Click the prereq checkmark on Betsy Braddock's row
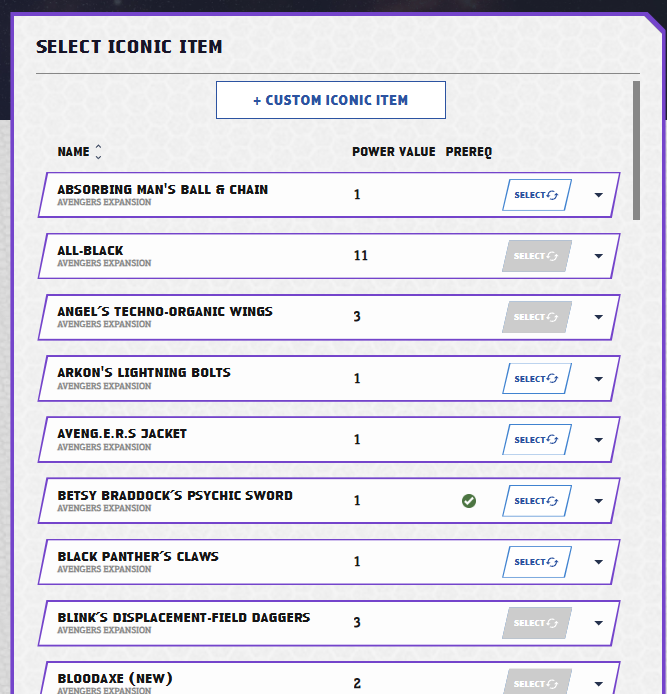667x694 pixels. pos(469,501)
